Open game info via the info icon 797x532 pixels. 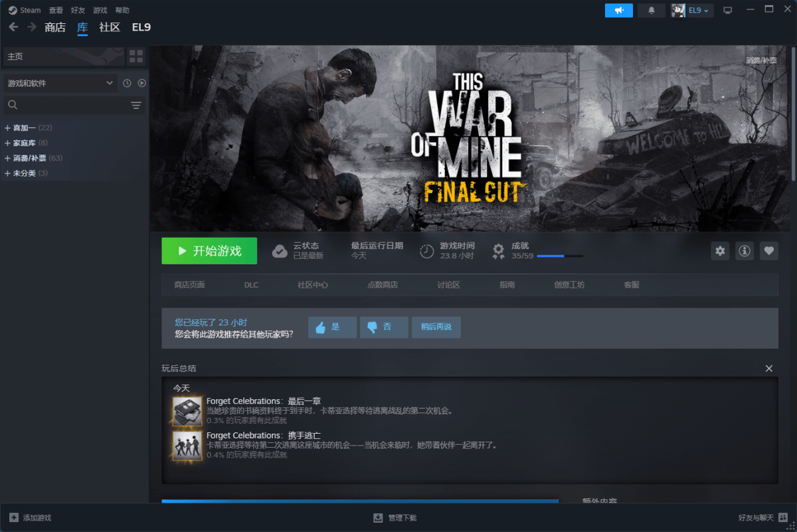click(745, 250)
